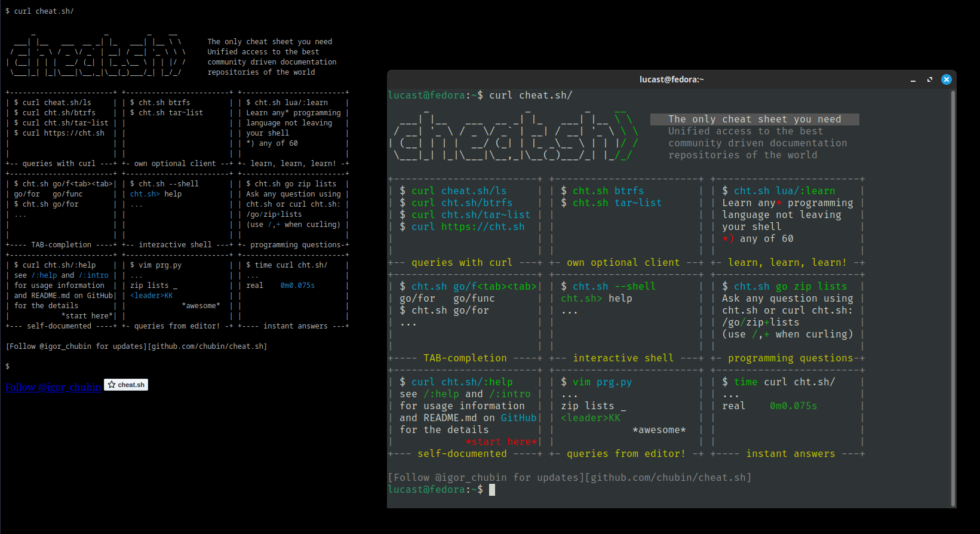Click 'vim prg.py' in the terminal

click(x=602, y=382)
